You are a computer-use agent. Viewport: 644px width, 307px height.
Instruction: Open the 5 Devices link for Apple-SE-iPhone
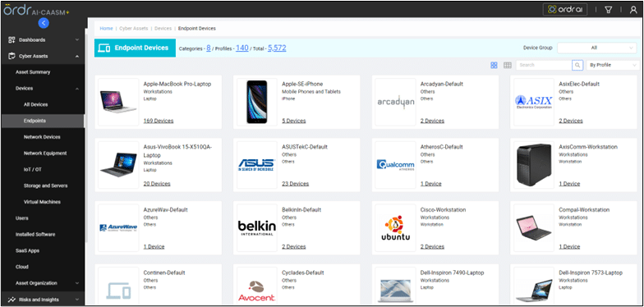(294, 121)
